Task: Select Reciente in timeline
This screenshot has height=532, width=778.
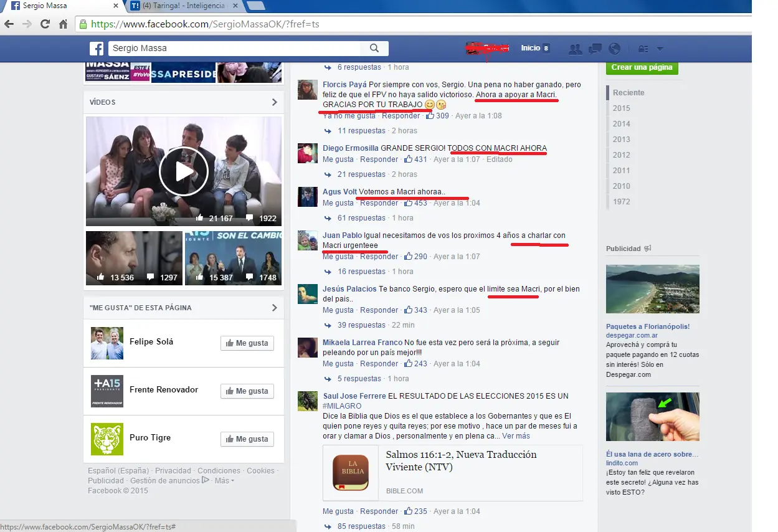Action: pos(629,93)
